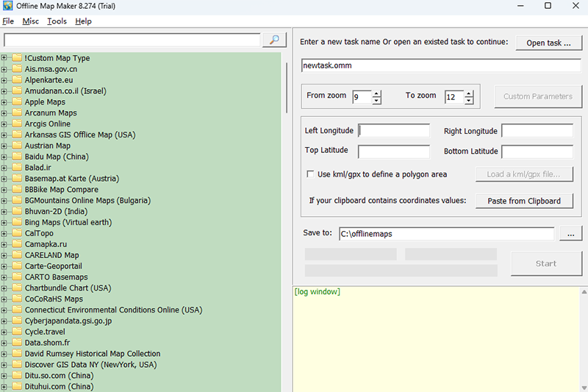
Task: Decrease the To zoom value with down arrow
Action: 469,101
